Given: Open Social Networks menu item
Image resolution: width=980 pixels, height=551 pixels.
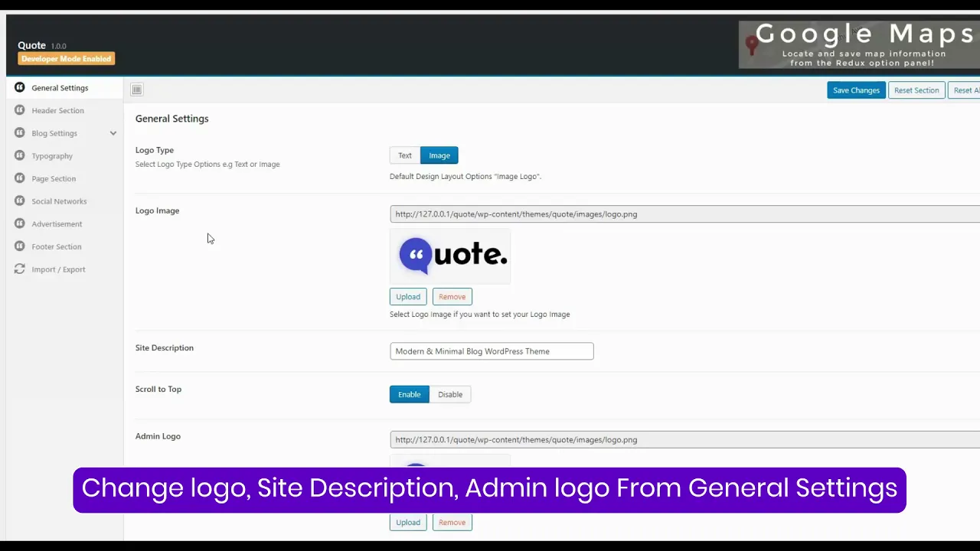Looking at the screenshot, I should (x=64, y=201).
